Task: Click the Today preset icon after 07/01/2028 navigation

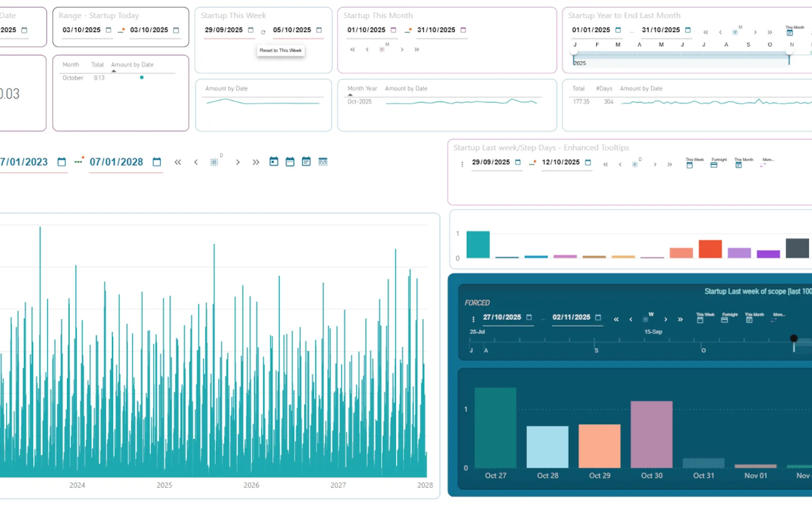Action: pos(274,162)
